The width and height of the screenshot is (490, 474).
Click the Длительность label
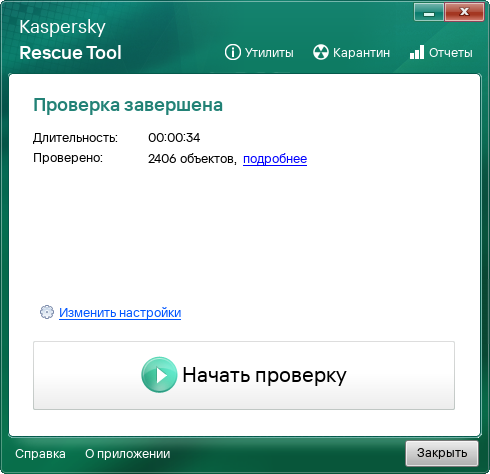click(75, 138)
